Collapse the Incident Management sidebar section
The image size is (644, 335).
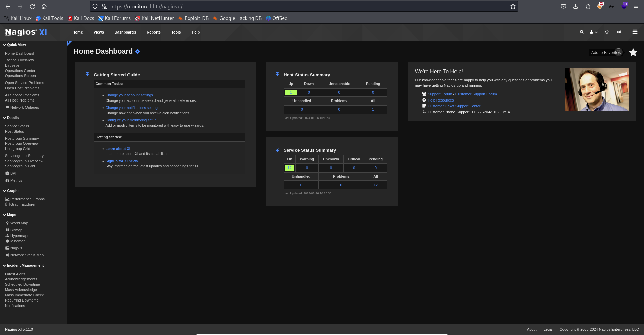tap(23, 265)
